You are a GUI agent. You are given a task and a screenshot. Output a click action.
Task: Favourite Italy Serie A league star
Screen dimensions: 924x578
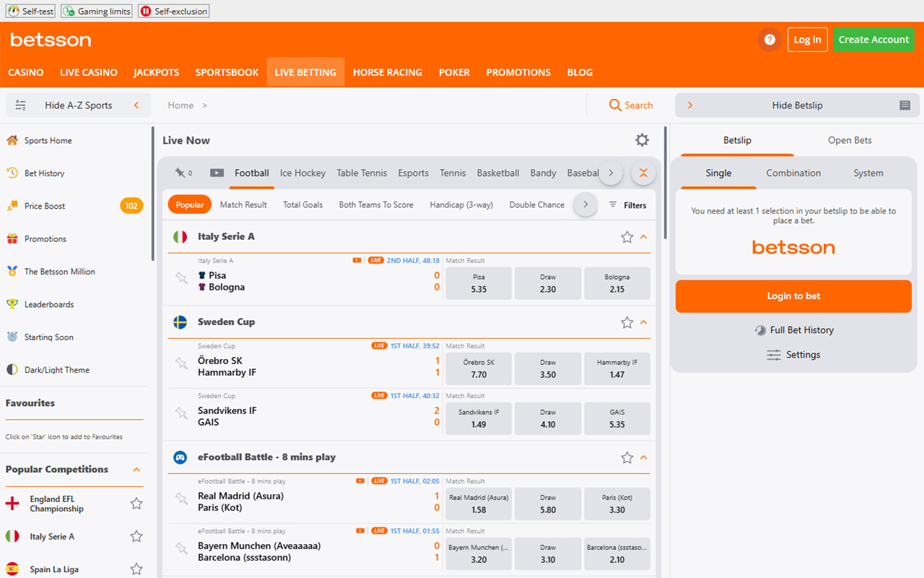tap(627, 237)
